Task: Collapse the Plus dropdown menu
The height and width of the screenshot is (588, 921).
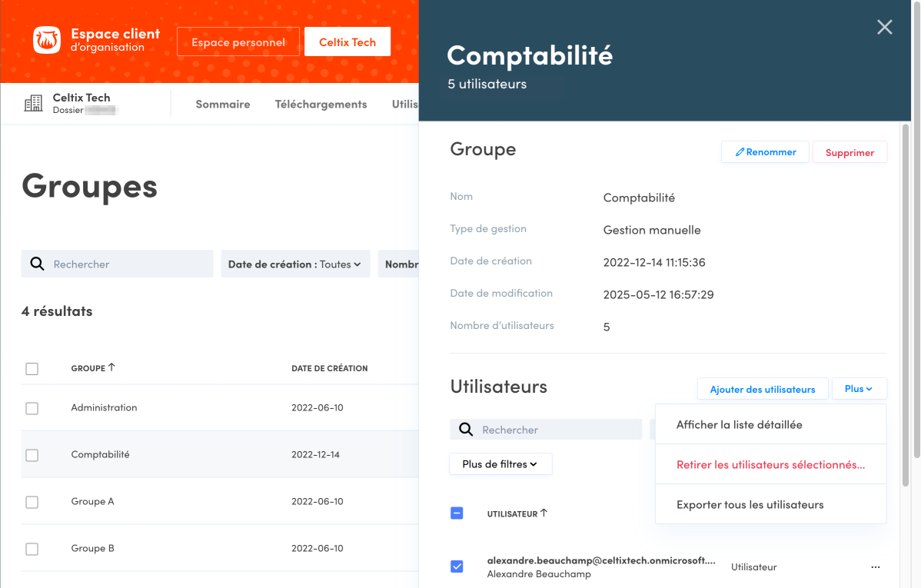Action: (859, 389)
